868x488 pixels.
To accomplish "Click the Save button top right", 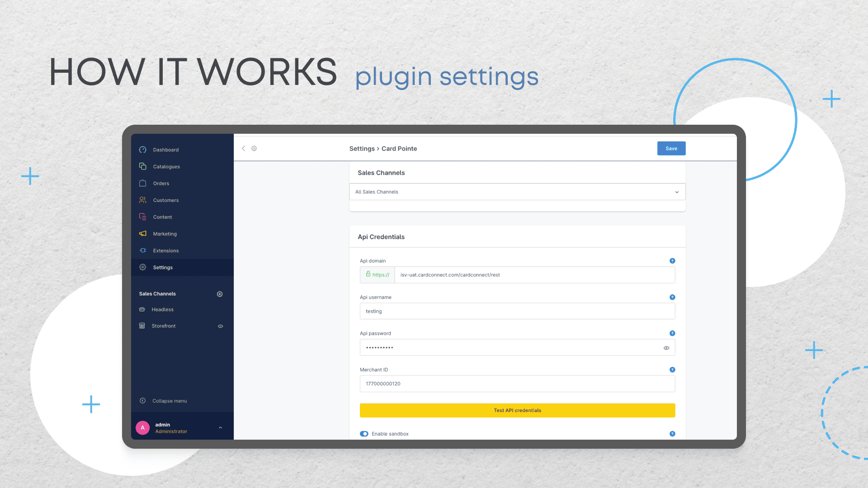I will point(671,148).
